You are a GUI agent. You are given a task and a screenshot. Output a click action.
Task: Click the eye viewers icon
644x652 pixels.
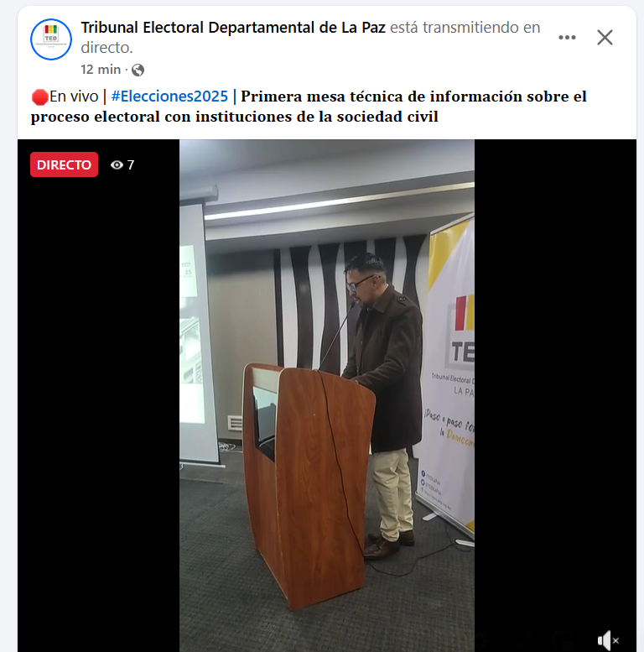(117, 165)
